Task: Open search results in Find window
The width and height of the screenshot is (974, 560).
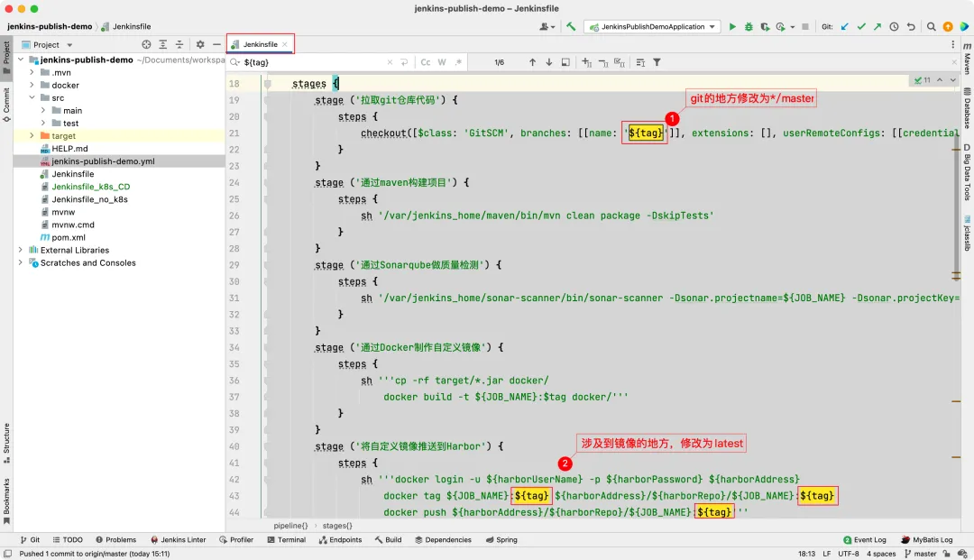Action: tap(565, 62)
